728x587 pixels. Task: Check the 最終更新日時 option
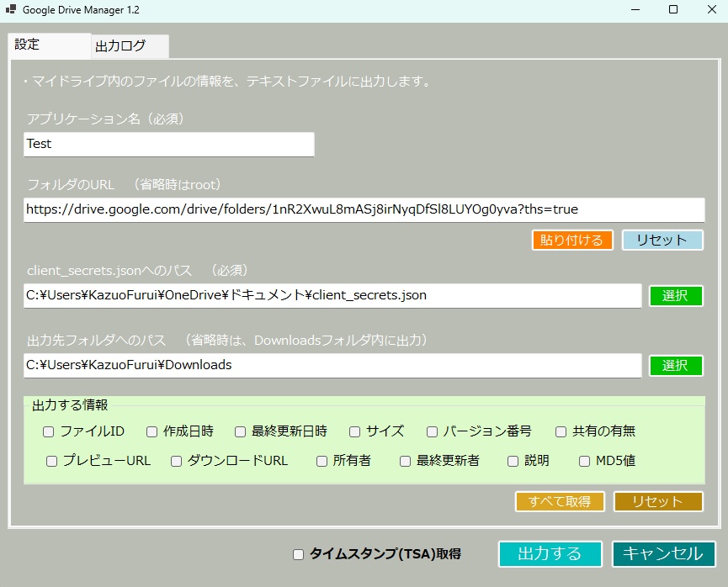coord(240,432)
